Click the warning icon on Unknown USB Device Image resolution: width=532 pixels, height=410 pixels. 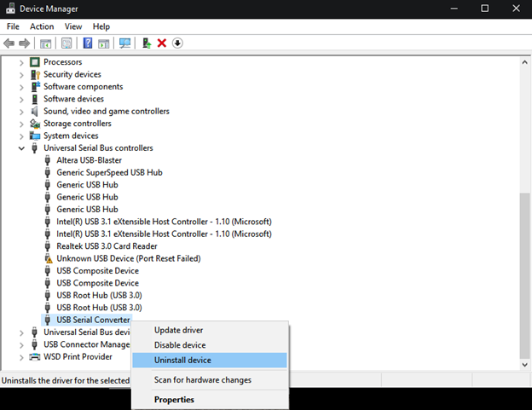[x=49, y=259]
